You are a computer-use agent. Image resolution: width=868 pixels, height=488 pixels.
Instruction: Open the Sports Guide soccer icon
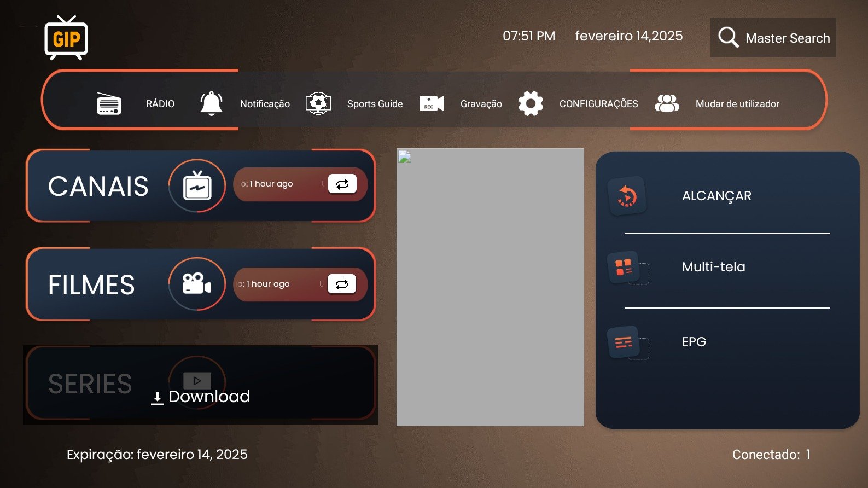tap(318, 103)
